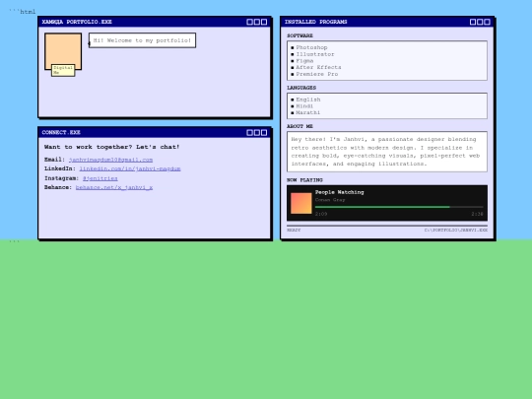This screenshot has width=532, height=399.
Task: Click the "Email:" label
Action: coord(54,160)
